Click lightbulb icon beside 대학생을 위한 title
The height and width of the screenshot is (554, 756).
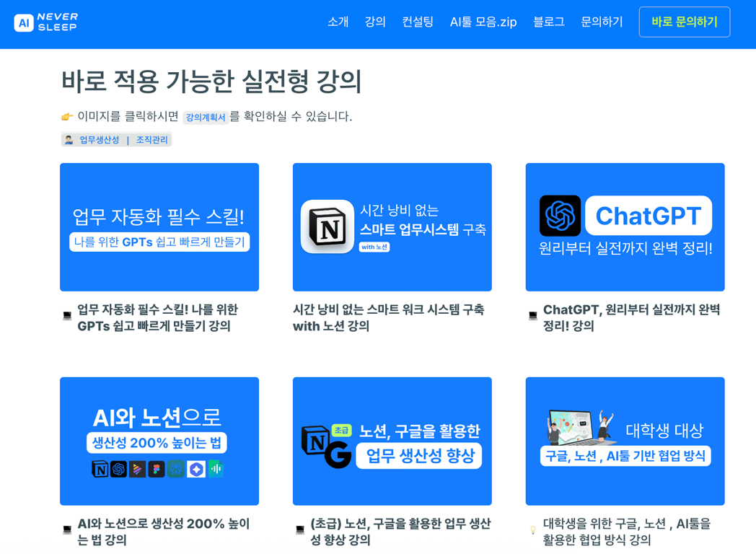pyautogui.click(x=533, y=529)
